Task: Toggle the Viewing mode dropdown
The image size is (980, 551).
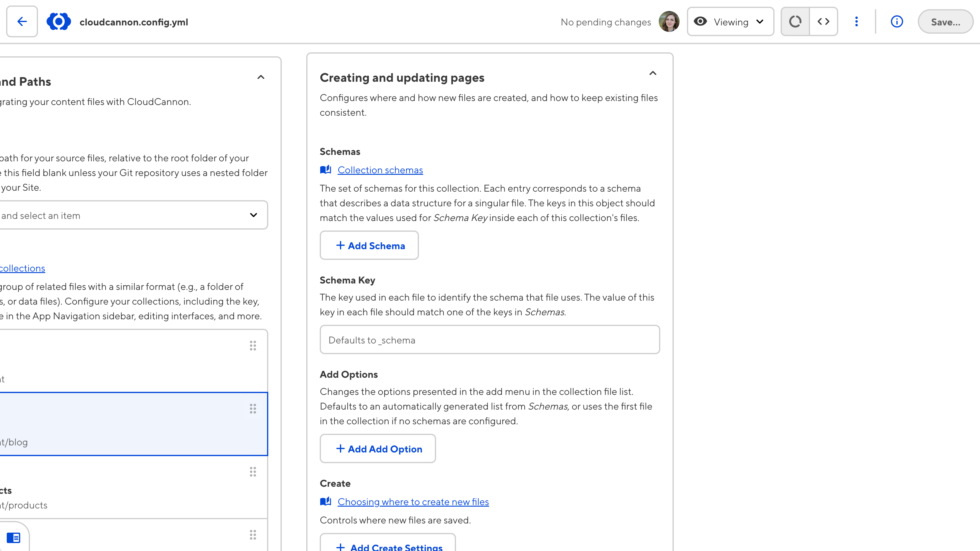Action: [731, 21]
